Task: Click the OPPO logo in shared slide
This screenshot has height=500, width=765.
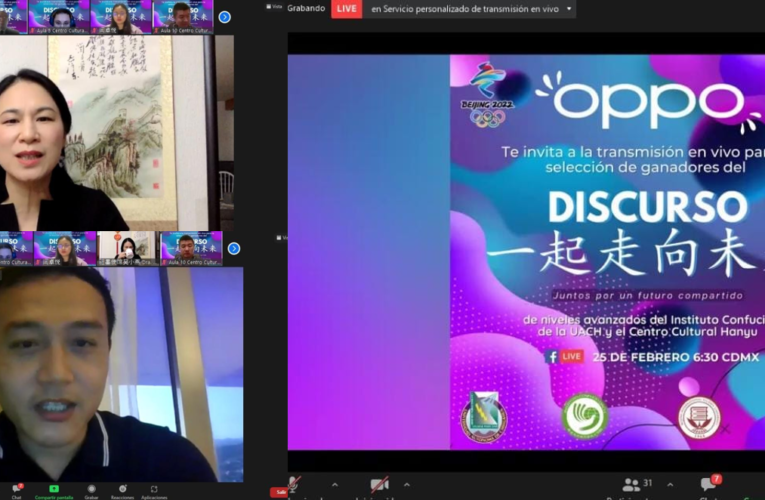Action: pos(647,104)
